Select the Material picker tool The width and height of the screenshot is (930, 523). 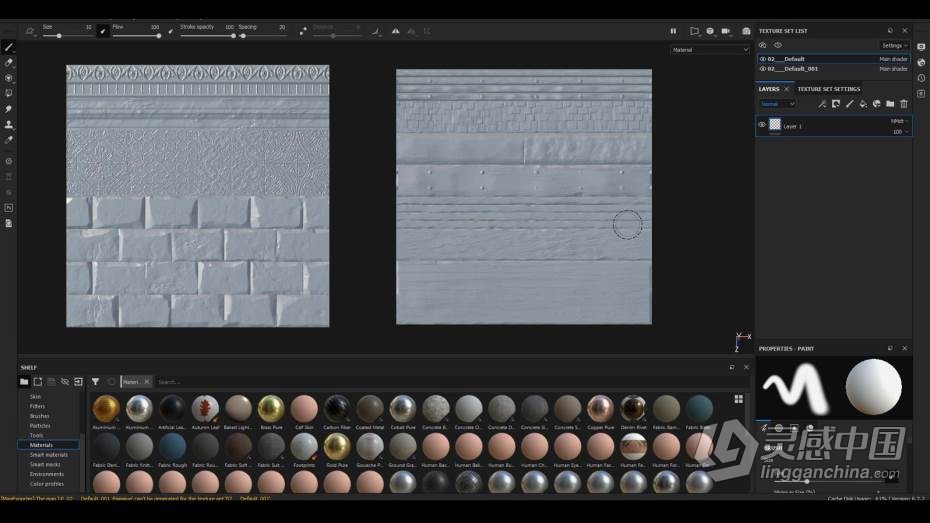[x=9, y=141]
